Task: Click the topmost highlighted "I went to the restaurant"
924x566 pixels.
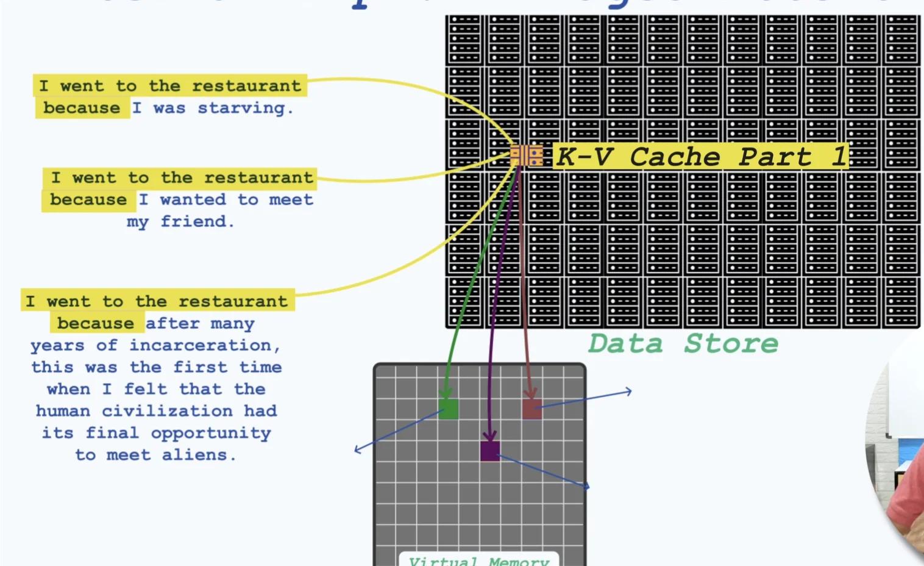Action: pos(170,86)
